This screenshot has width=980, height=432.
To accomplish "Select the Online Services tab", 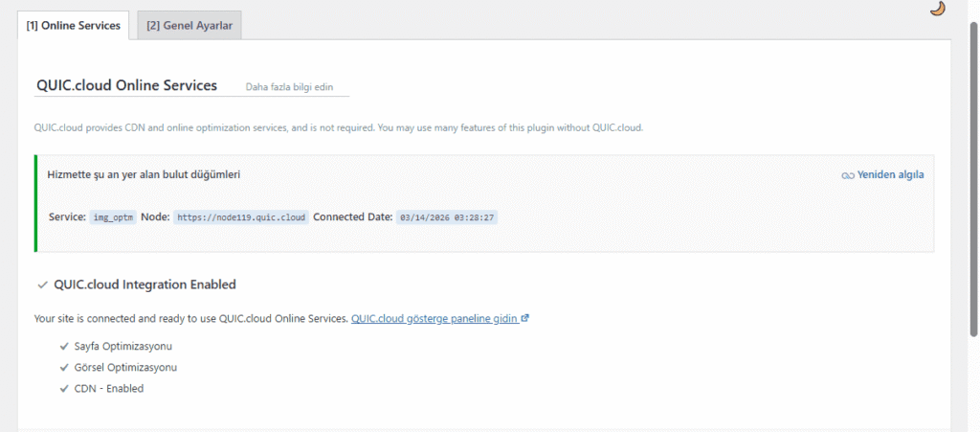I will tap(74, 26).
